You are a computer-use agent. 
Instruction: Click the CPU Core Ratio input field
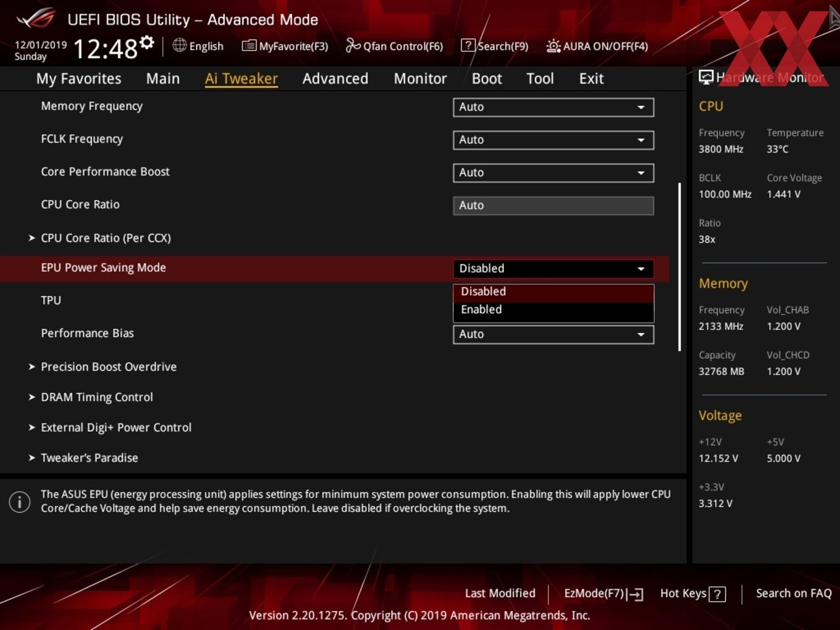[553, 205]
